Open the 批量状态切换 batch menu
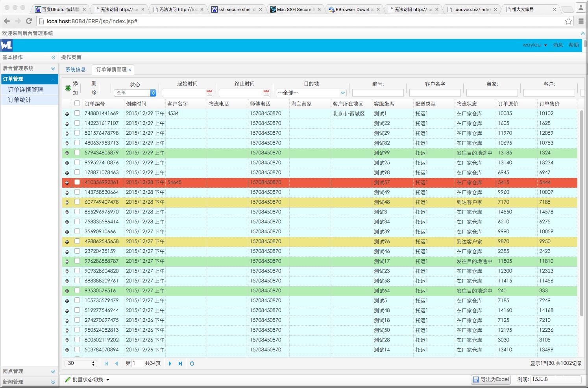 point(87,379)
